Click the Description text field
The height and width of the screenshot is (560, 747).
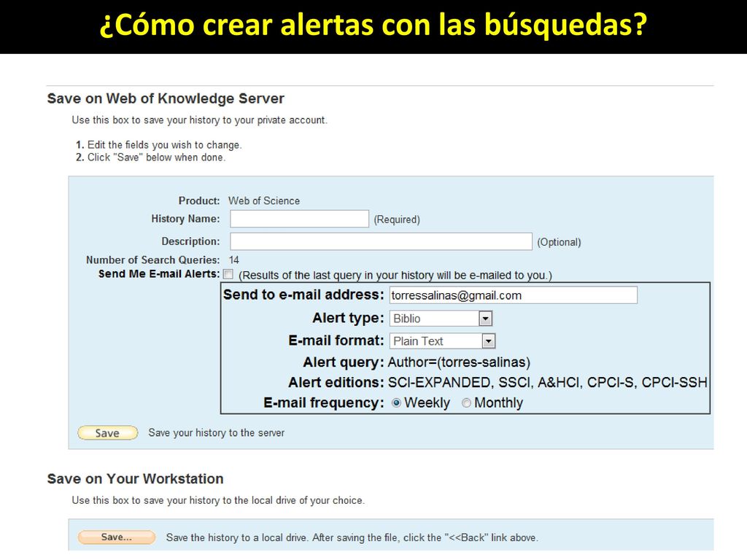click(381, 241)
